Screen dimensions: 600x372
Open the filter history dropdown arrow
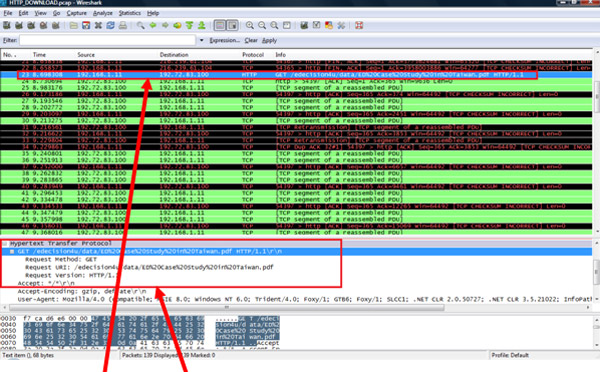point(201,40)
